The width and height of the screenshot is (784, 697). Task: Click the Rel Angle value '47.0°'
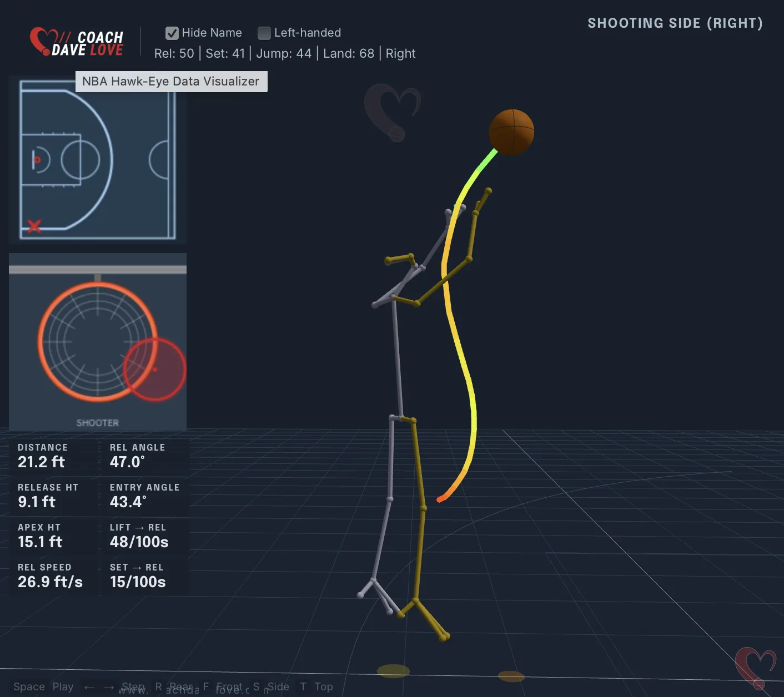click(127, 462)
